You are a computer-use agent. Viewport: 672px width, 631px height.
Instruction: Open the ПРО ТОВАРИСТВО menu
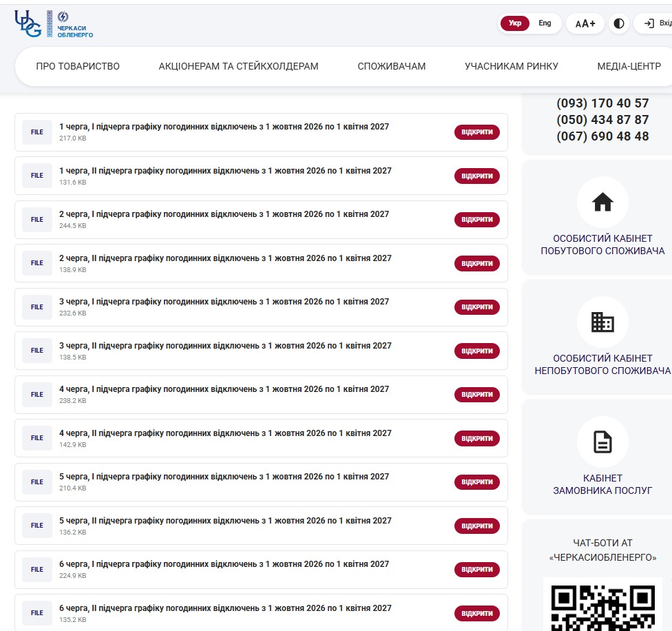coord(78,66)
